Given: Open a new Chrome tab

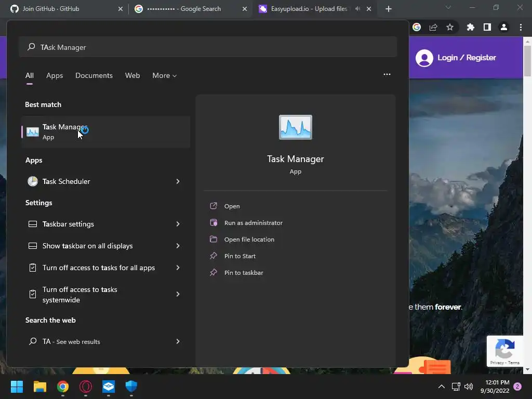Looking at the screenshot, I should pyautogui.click(x=389, y=9).
